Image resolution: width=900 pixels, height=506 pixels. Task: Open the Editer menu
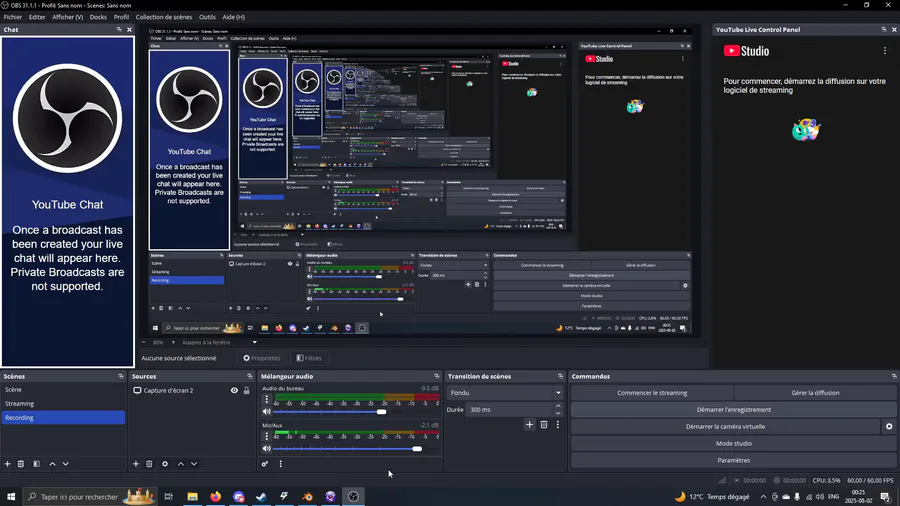[37, 17]
